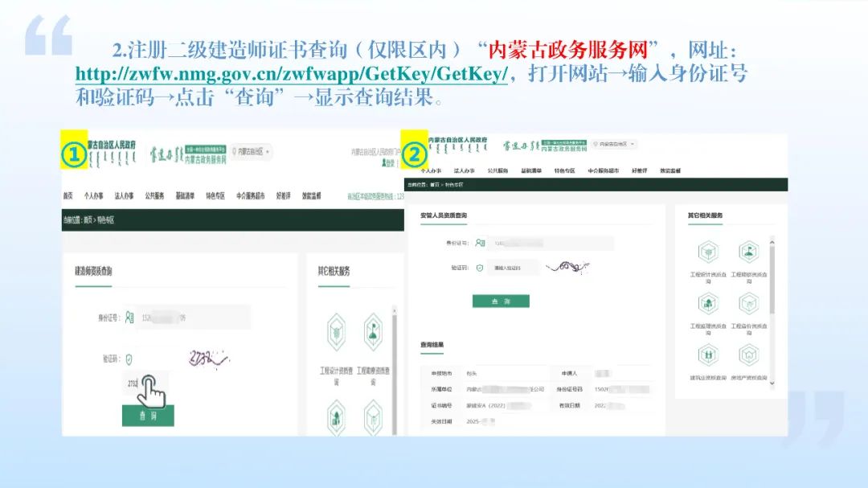Expand the 内蒙古自治区 region dropdown in screenshot 2
868x488 pixels.
(614, 144)
